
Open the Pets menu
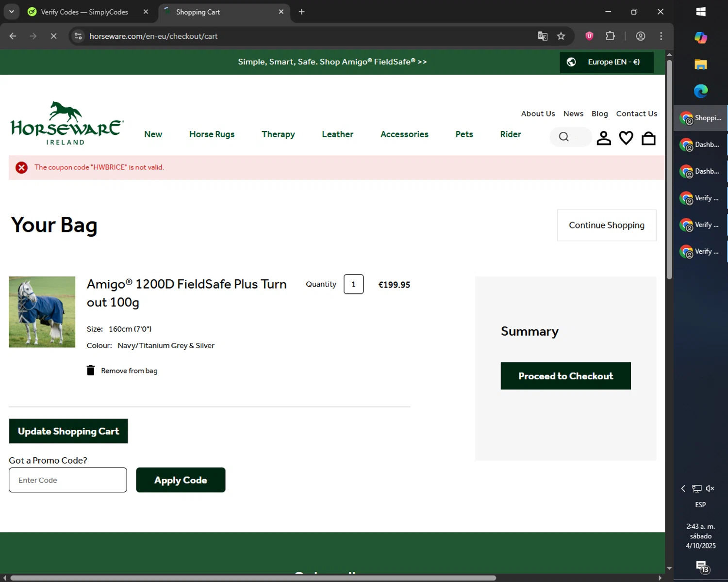(464, 134)
